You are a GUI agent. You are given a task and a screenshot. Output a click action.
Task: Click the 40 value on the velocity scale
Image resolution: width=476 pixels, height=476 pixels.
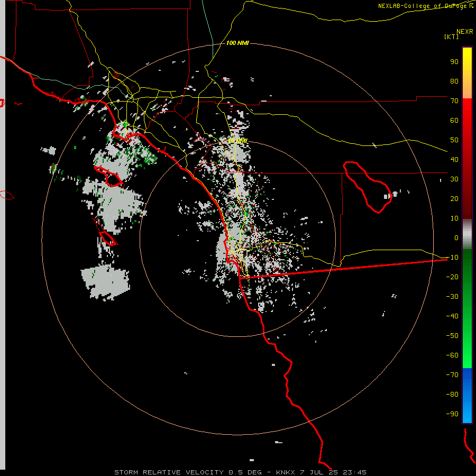pos(454,159)
